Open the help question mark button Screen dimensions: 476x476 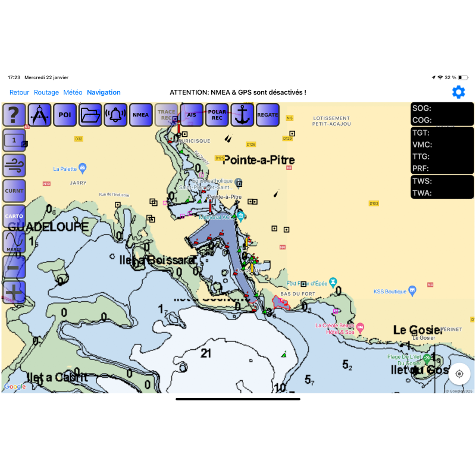[x=14, y=115]
